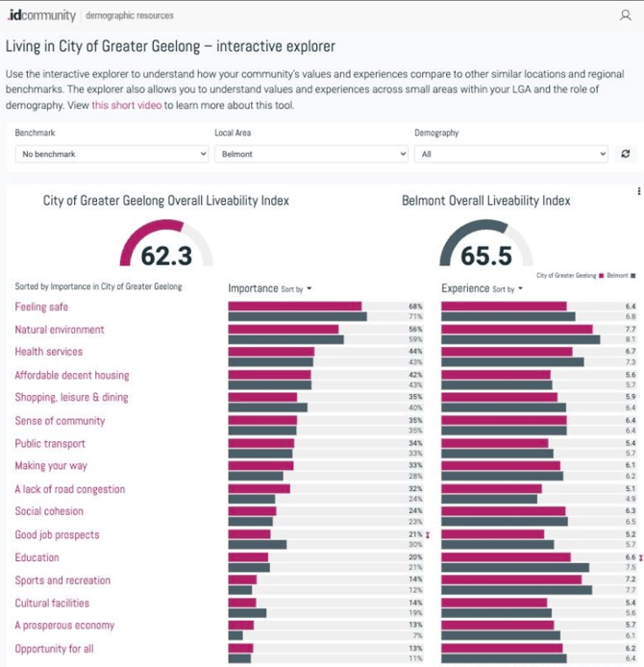
Task: Select A prosperous economy attribute
Action: (x=64, y=626)
